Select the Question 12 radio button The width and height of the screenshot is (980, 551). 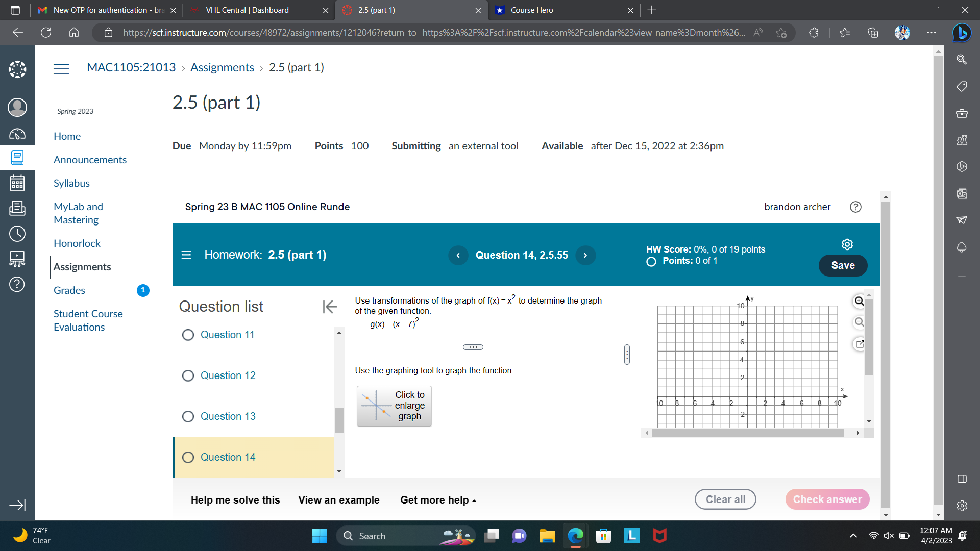188,375
